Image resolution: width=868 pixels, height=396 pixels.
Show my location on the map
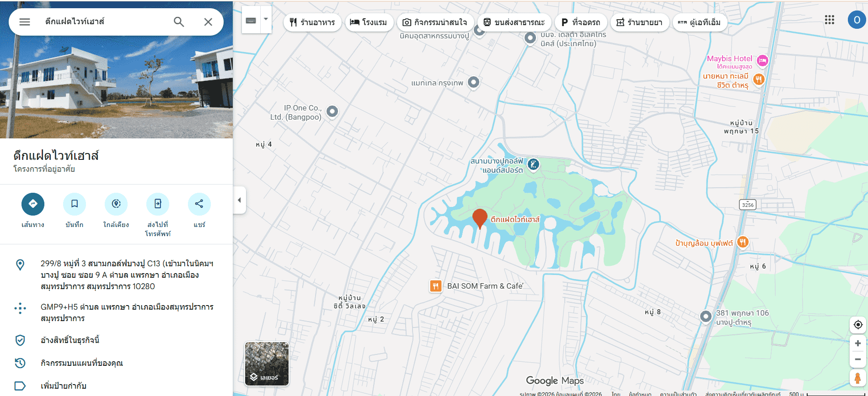858,324
